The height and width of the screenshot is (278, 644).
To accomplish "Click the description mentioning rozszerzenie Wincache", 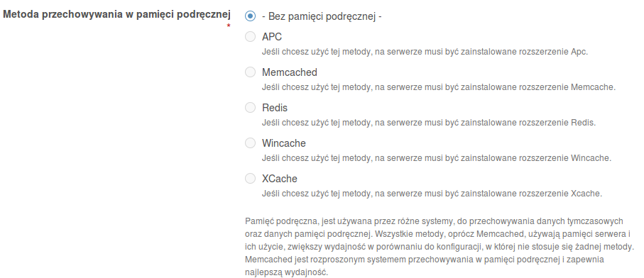I will pyautogui.click(x=437, y=158).
